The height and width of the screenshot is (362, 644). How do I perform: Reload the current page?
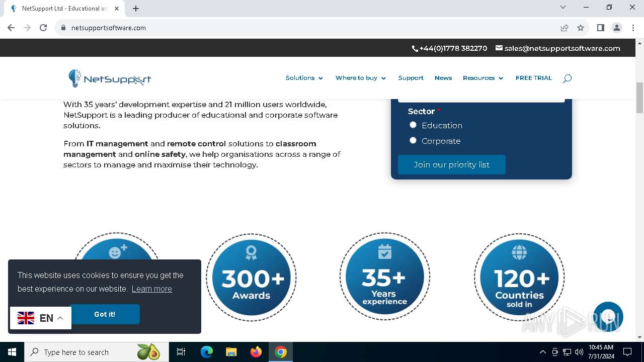click(43, 28)
